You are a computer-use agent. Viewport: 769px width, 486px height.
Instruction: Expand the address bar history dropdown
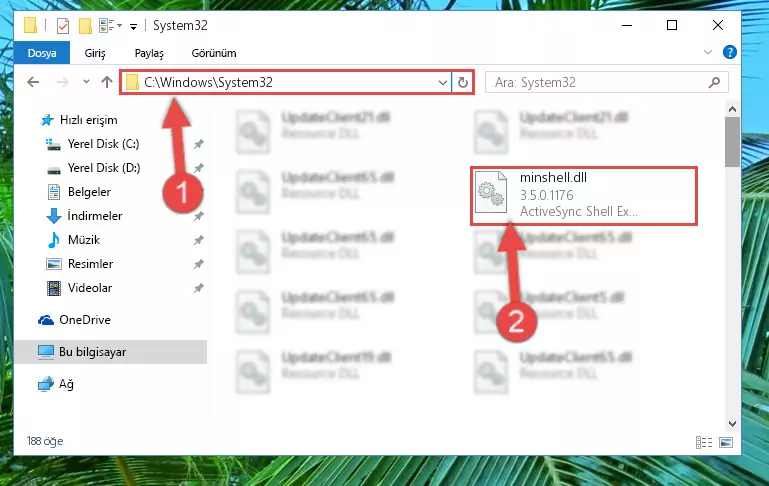(442, 82)
